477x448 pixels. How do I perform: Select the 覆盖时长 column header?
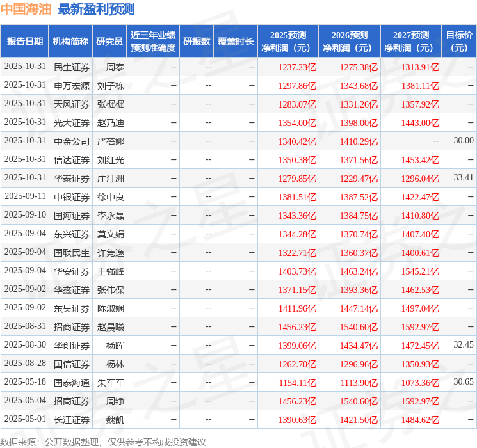tap(236, 42)
